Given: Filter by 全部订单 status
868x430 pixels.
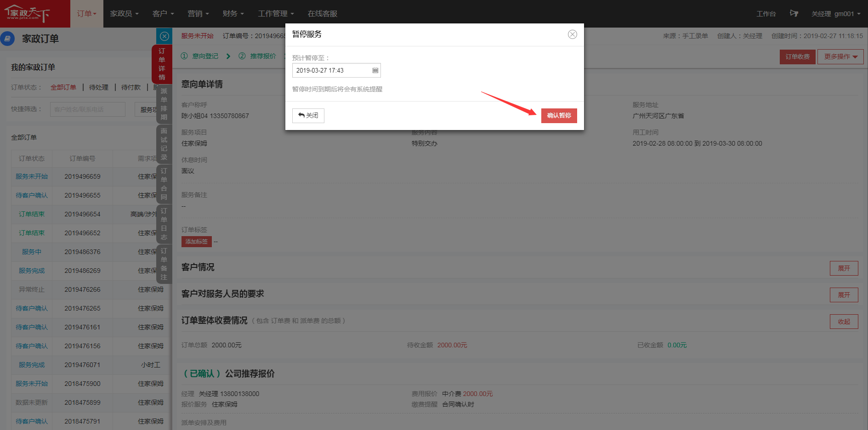Looking at the screenshot, I should (x=63, y=87).
